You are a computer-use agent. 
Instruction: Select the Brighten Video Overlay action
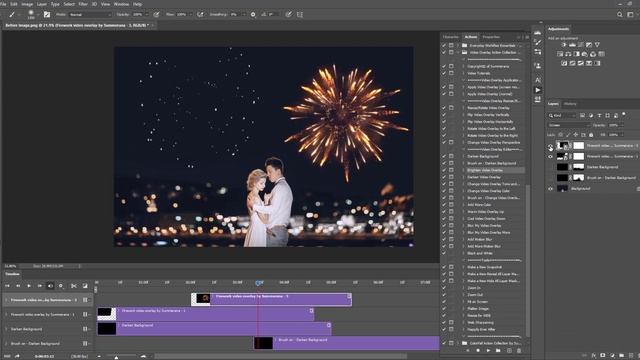coord(485,170)
